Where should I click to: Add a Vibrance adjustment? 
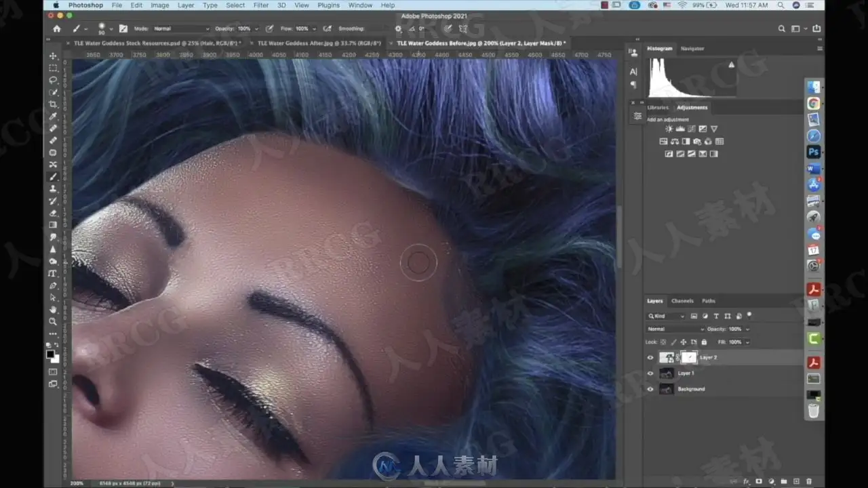click(714, 129)
